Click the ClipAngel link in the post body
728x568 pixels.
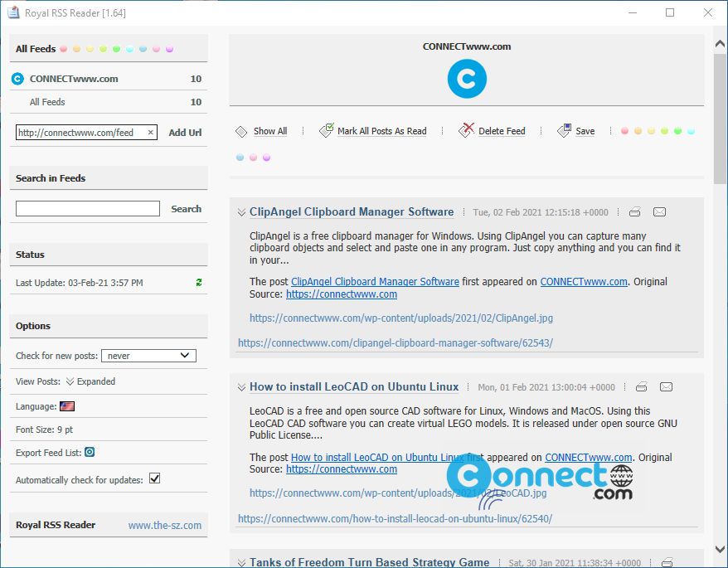[x=375, y=281]
